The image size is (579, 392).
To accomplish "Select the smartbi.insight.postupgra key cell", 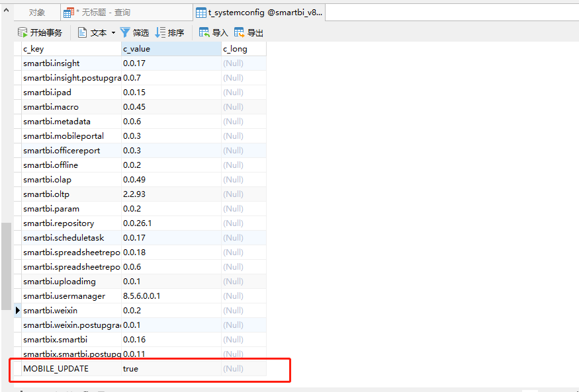I will pos(71,78).
